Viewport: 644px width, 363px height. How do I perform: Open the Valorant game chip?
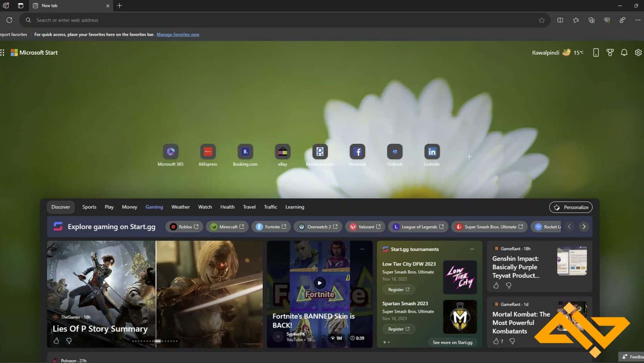[x=365, y=227]
